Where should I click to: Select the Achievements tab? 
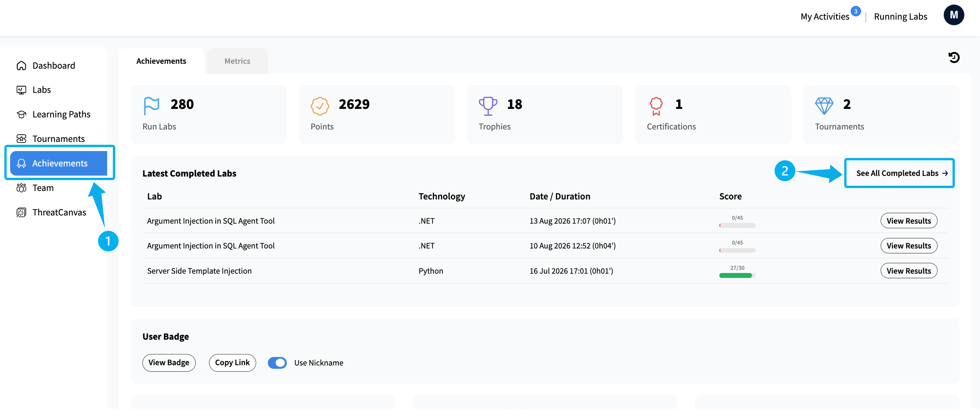click(161, 61)
